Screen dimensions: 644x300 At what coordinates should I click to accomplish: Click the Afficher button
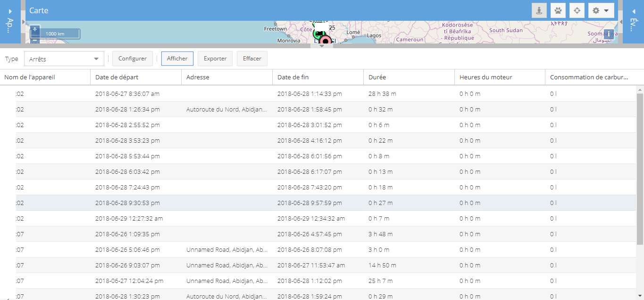coord(177,58)
